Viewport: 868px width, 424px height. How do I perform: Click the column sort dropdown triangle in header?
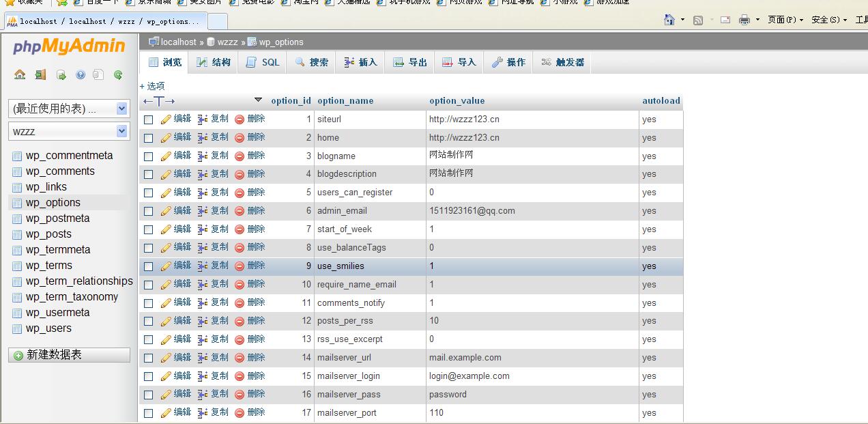[258, 100]
